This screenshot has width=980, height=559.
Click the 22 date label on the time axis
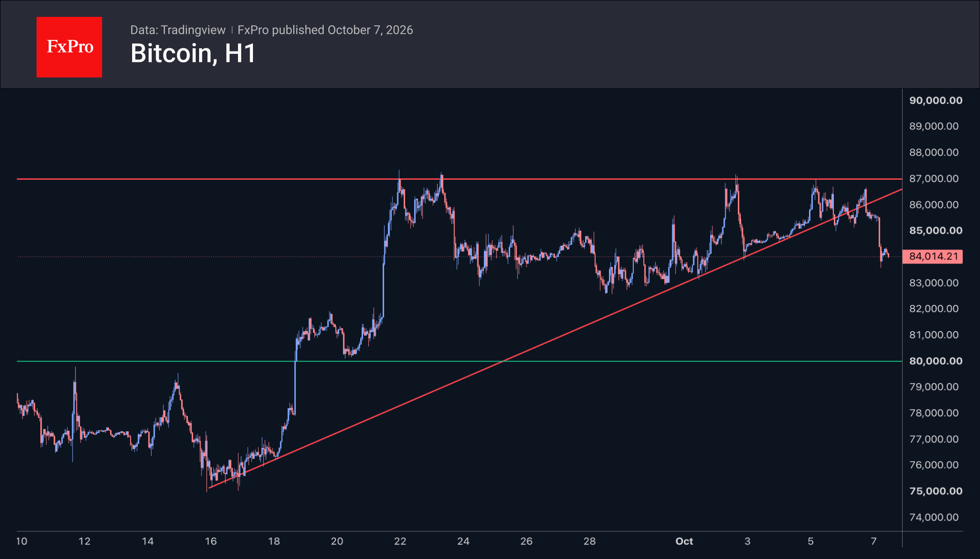[400, 541]
